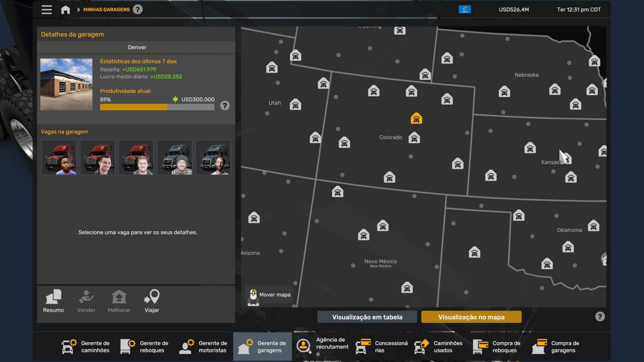Open Agência de recrutamento
This screenshot has height=362, width=644.
point(323,346)
